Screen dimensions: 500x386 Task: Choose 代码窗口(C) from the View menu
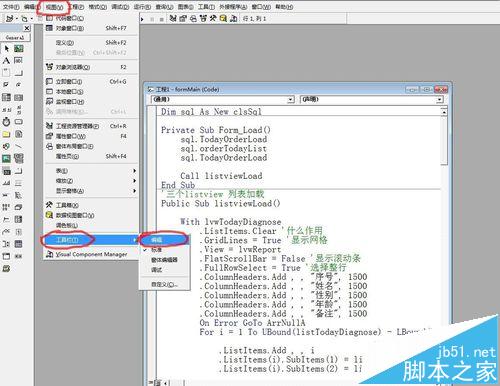click(x=91, y=18)
